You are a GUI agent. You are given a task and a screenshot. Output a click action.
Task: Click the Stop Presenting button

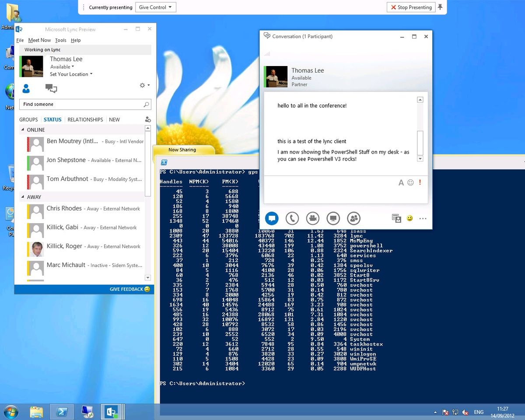(410, 7)
